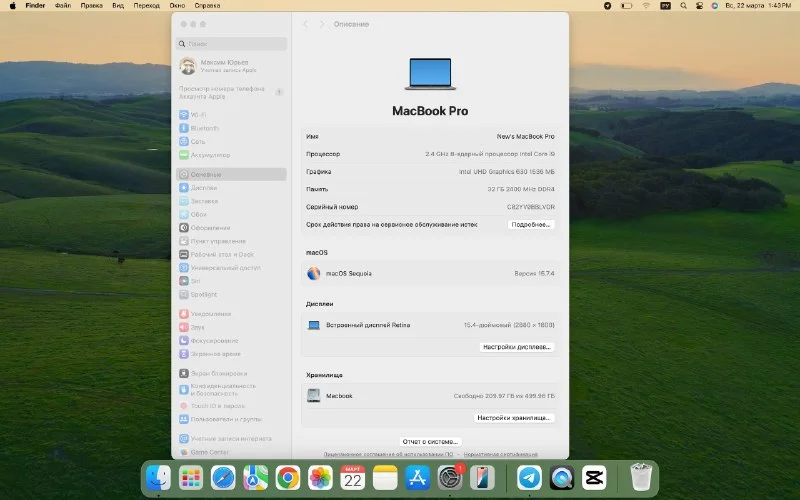Click the Поиск search field
Image resolution: width=800 pixels, height=500 pixels.
[231, 44]
